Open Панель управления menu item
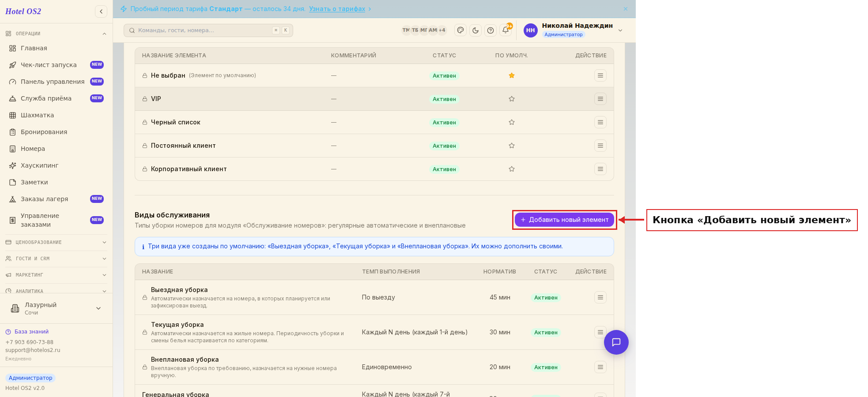Viewport: 868px width, 397px height. coord(56,82)
